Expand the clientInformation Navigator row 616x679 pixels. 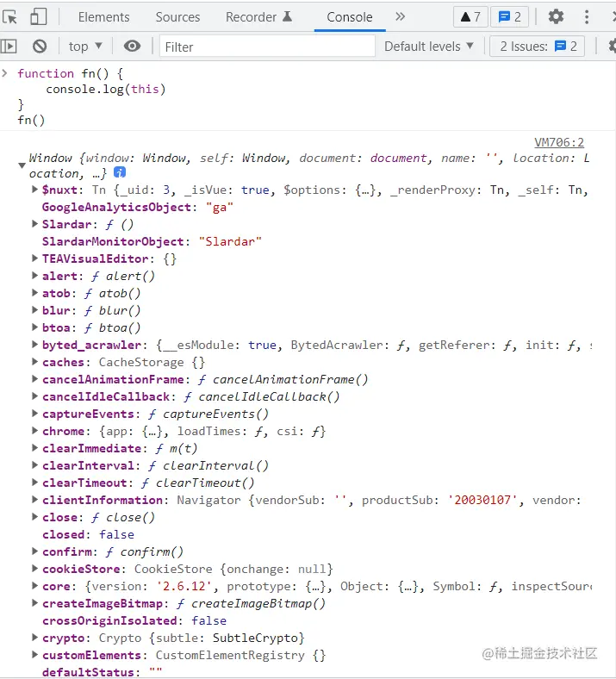click(x=35, y=499)
